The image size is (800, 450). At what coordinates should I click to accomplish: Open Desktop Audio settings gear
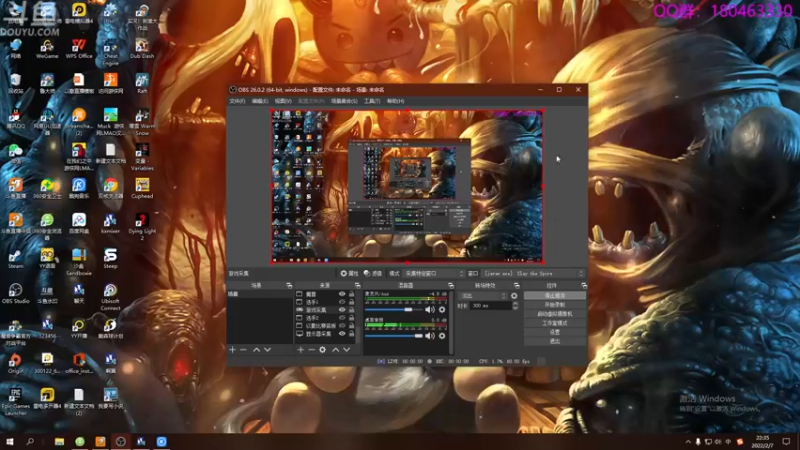[x=442, y=336]
